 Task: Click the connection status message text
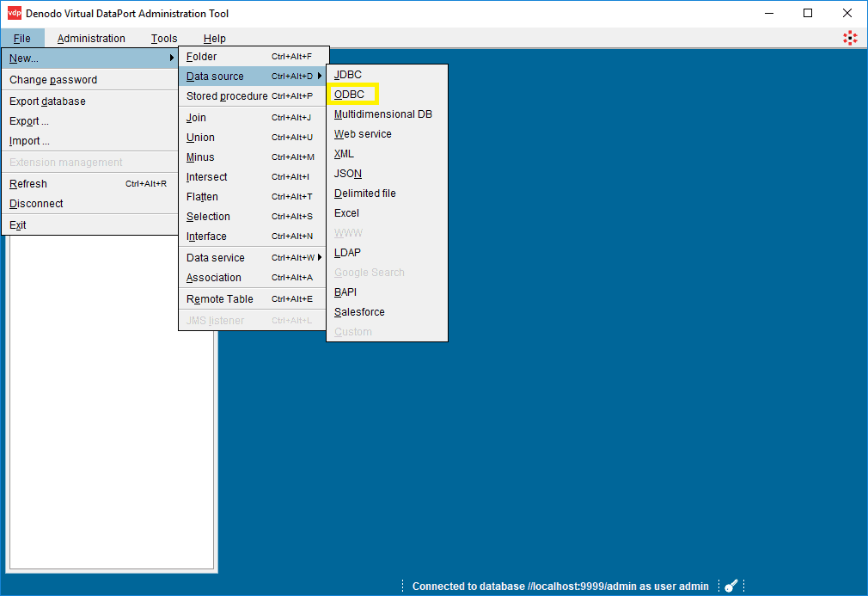pyautogui.click(x=560, y=586)
